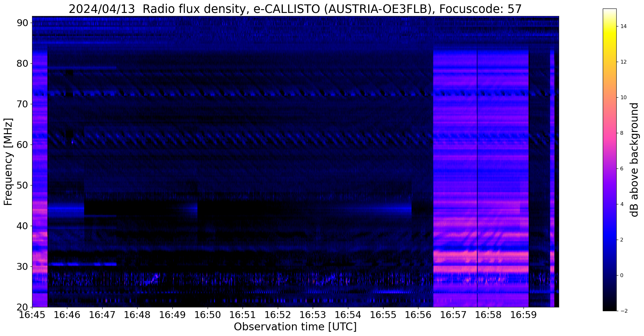Click the 16:51 time tick label
The image size is (644, 336).
pos(243,315)
